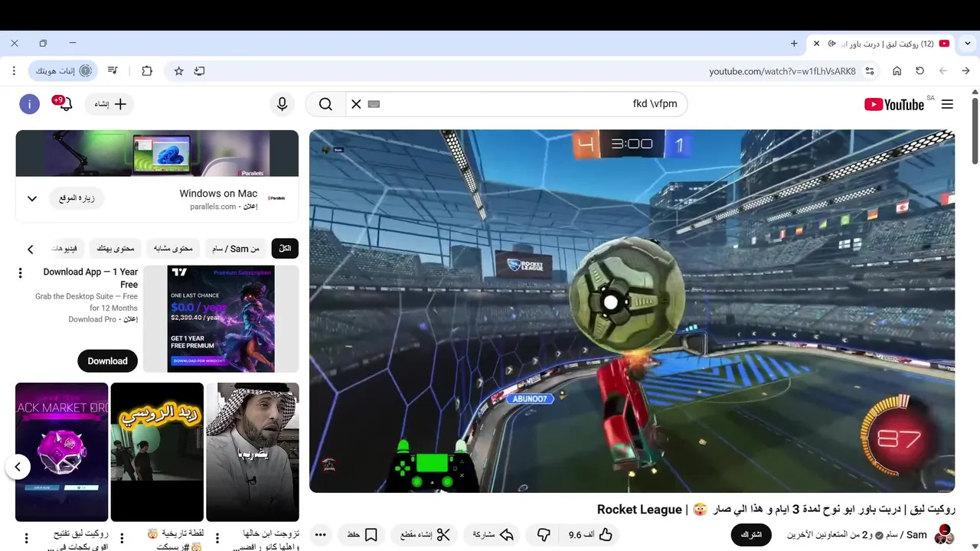
Task: Bookmark this page with the star icon
Action: tap(178, 71)
